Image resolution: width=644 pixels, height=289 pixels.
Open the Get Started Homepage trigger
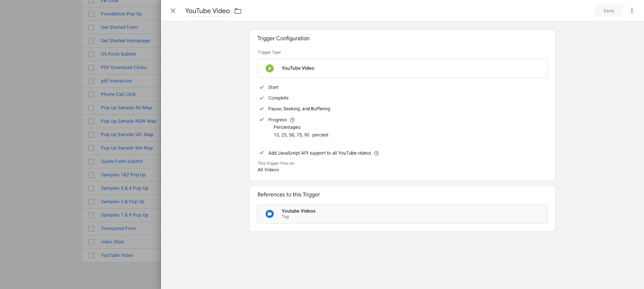(125, 41)
